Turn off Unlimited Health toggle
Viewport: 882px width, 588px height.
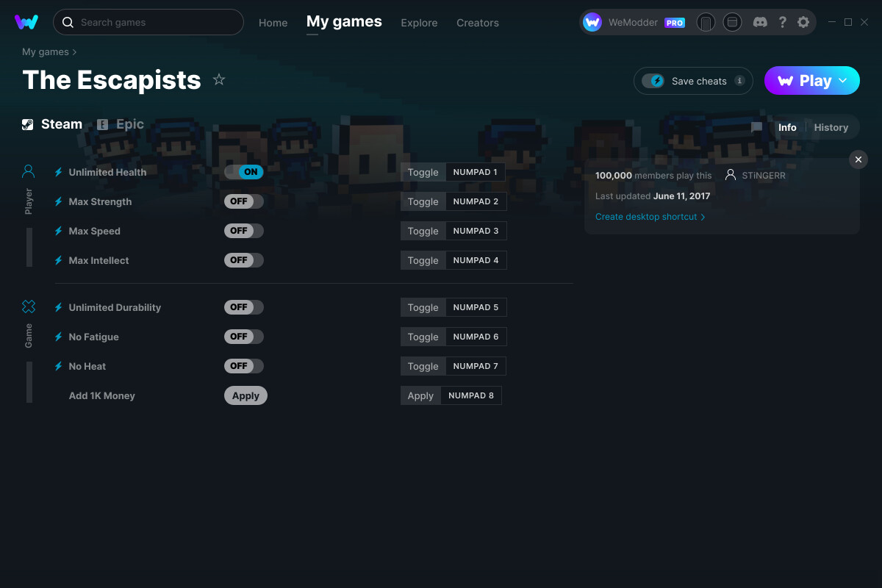(244, 172)
